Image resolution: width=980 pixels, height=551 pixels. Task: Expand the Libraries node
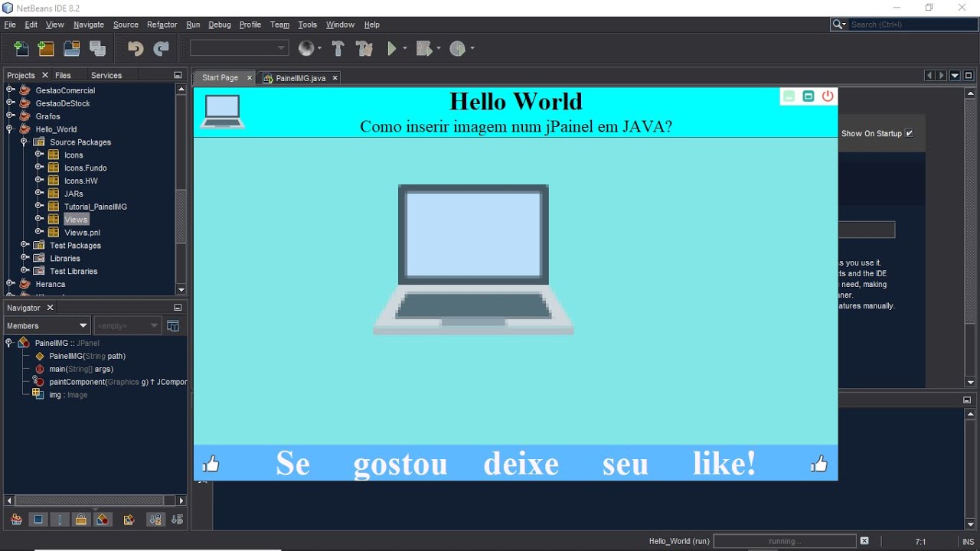(24, 259)
